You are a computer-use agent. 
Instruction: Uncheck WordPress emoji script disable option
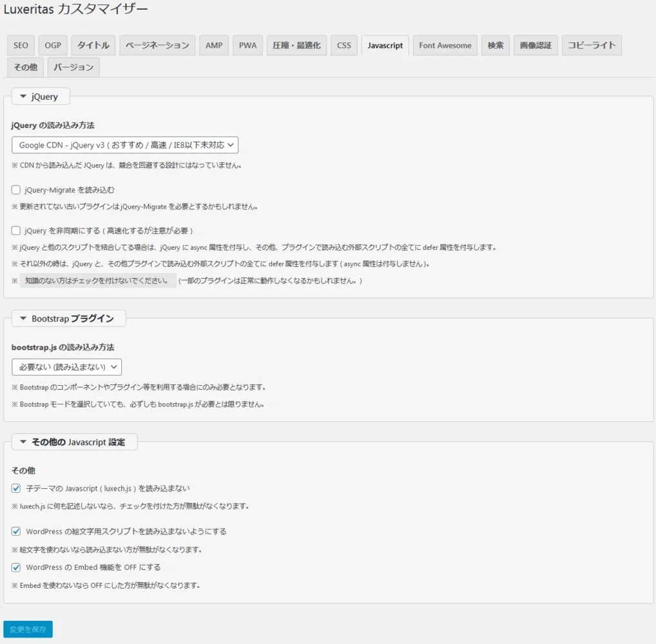(16, 531)
